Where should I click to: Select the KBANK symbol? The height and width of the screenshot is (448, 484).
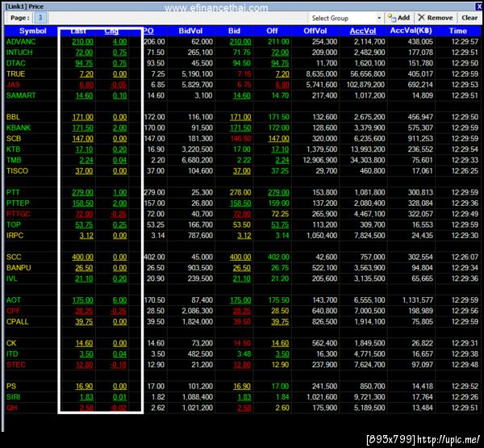(19, 128)
